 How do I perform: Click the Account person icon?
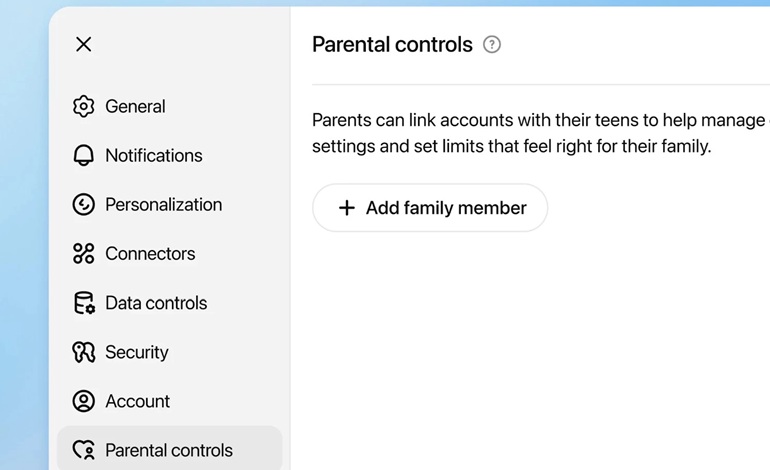point(83,401)
